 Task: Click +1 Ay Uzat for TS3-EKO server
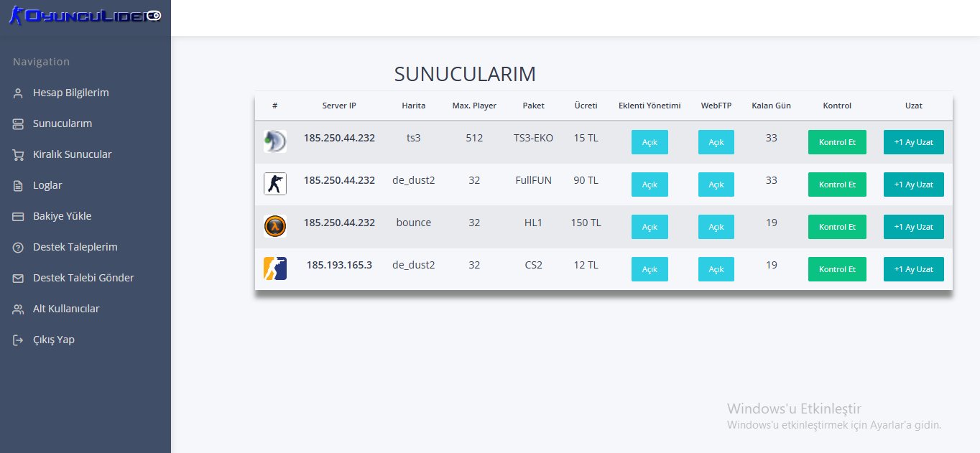click(914, 142)
